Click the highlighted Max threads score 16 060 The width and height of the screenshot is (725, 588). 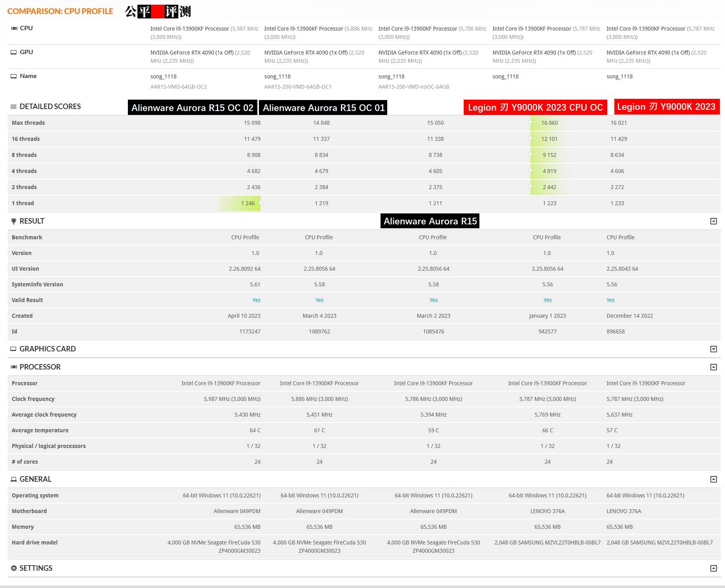(549, 123)
